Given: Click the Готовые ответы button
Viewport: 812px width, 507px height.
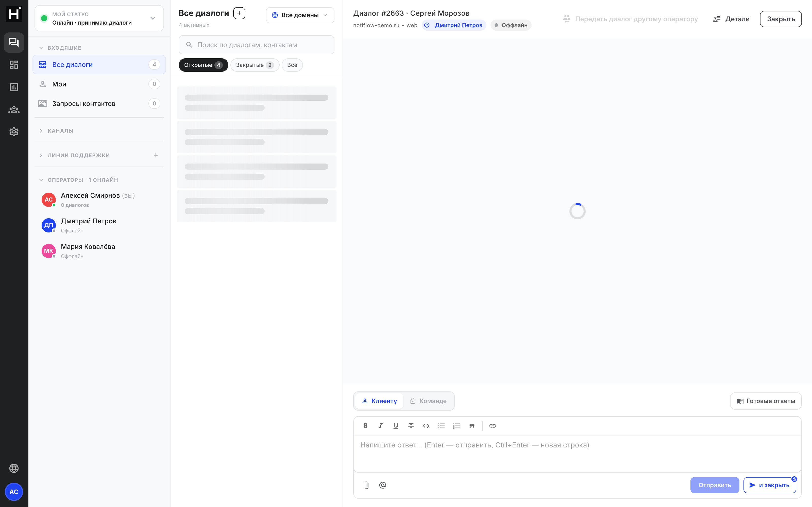Looking at the screenshot, I should pyautogui.click(x=766, y=401).
